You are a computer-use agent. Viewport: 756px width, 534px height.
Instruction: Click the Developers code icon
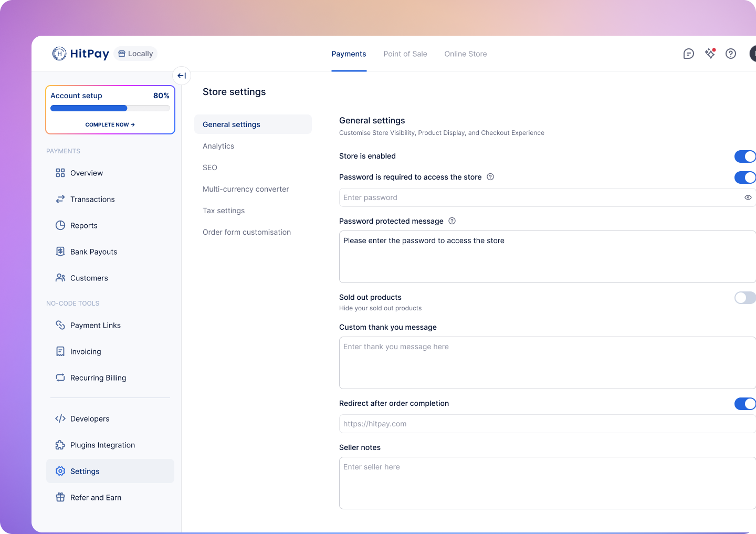click(60, 418)
